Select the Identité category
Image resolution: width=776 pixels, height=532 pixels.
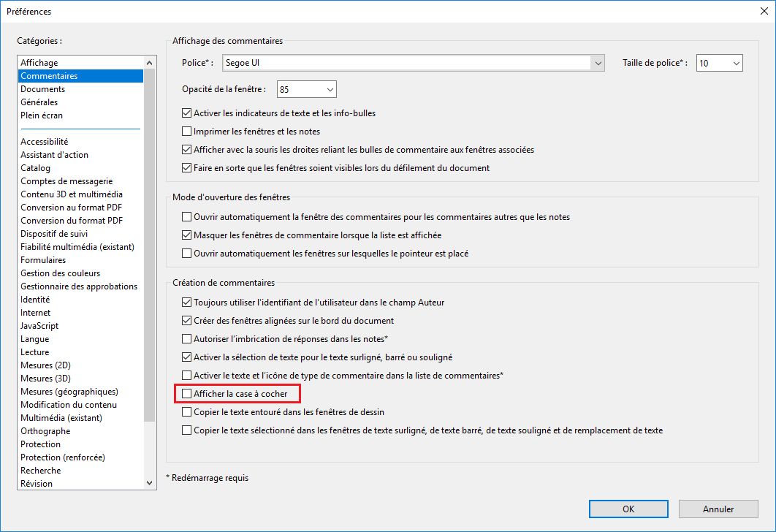pos(80,300)
